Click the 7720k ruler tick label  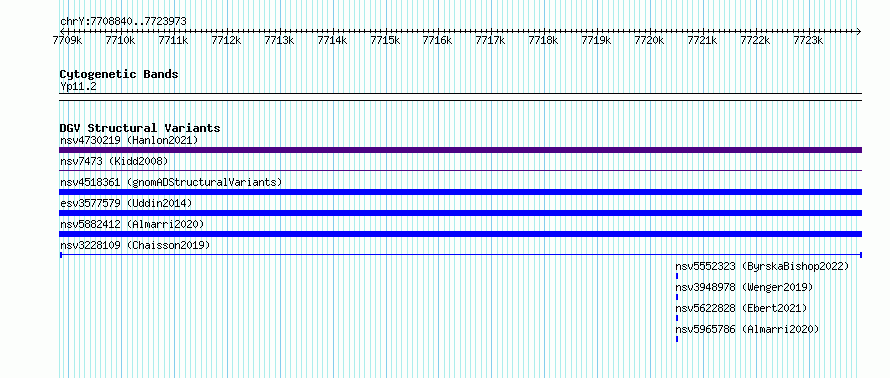[649, 40]
